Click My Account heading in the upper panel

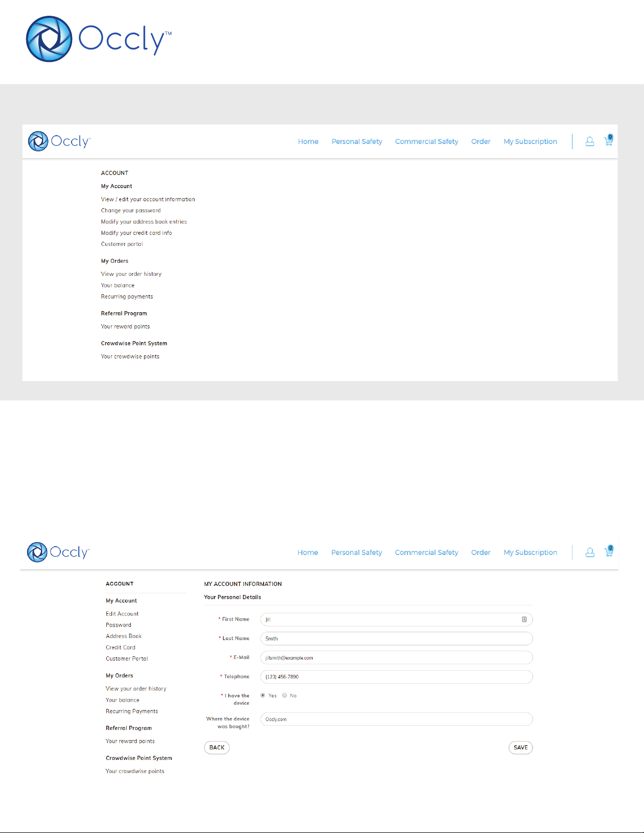(117, 186)
